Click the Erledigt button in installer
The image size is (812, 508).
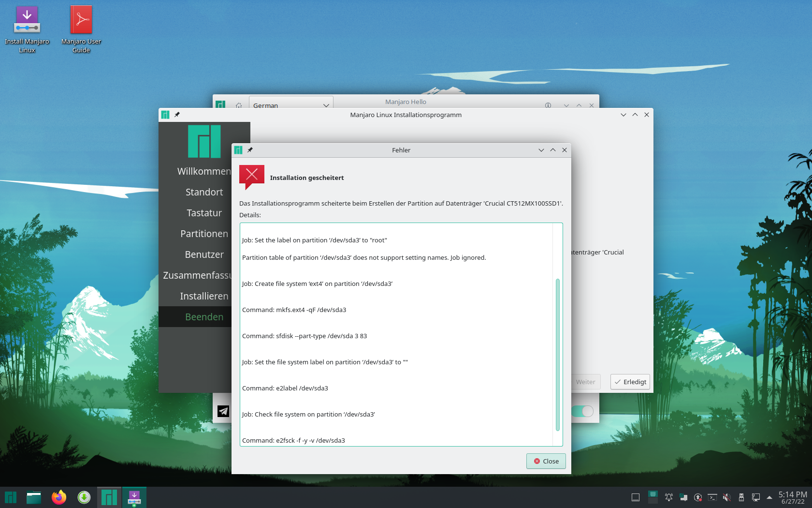(630, 382)
